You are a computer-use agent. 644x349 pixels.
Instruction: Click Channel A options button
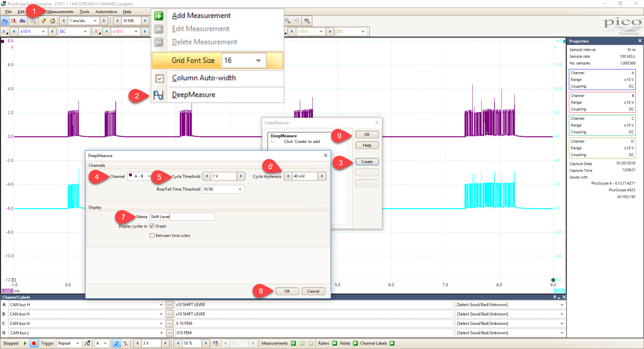pyautogui.click(x=5, y=31)
